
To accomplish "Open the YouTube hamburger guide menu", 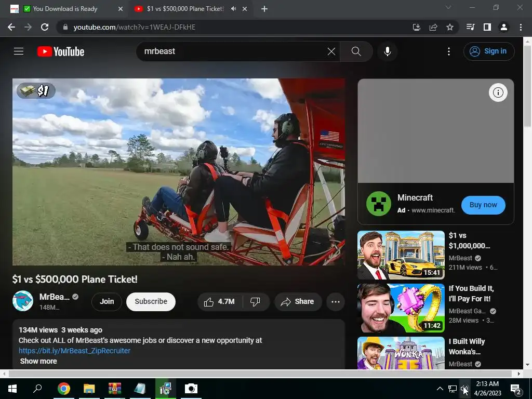I will (x=19, y=51).
